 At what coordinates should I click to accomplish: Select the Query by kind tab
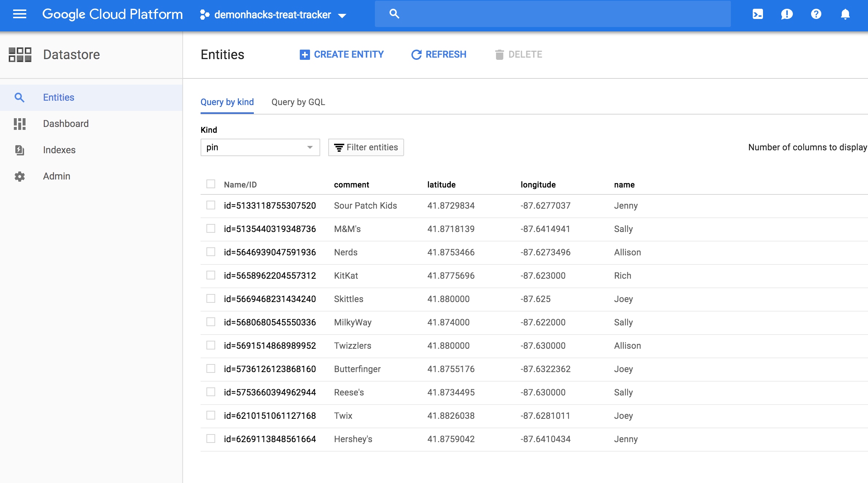[x=227, y=102]
